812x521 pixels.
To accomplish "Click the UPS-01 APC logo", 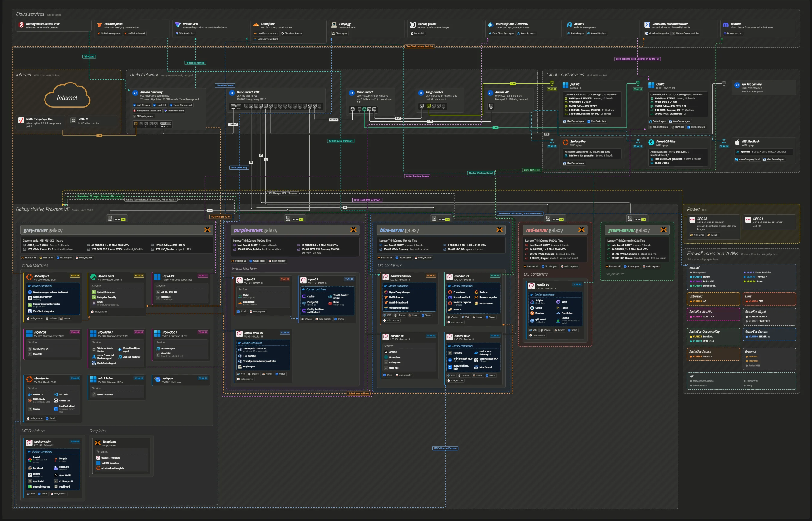I will [x=748, y=220].
